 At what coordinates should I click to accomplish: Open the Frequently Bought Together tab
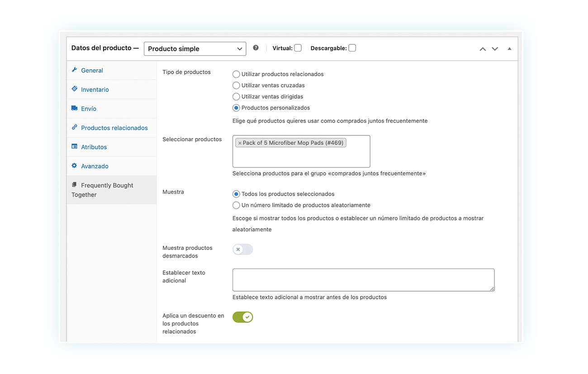(112, 190)
